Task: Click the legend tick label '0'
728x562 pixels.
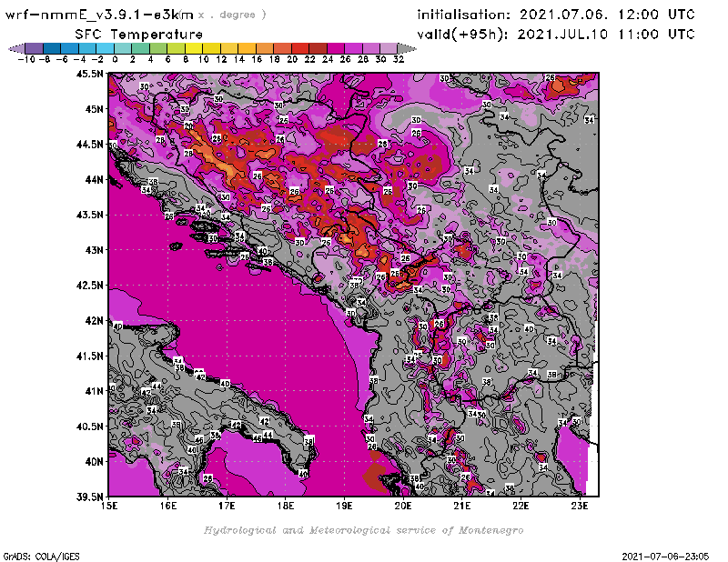Action: 115,59
